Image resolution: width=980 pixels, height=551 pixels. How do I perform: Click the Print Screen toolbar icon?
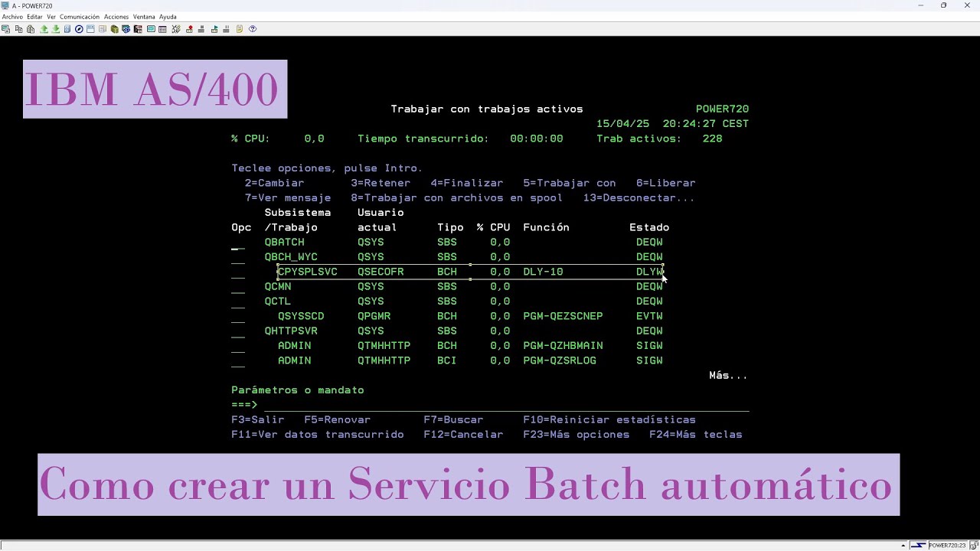[x=6, y=29]
